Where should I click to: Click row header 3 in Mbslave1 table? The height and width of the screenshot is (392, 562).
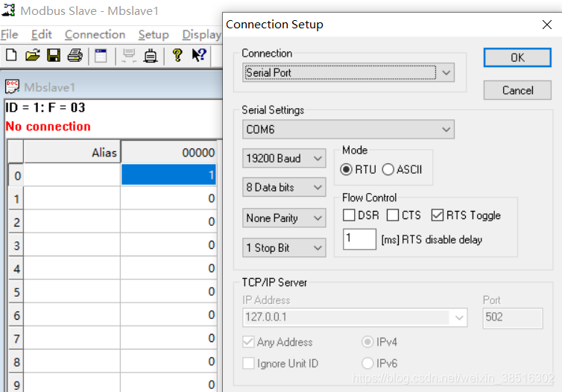coord(16,245)
